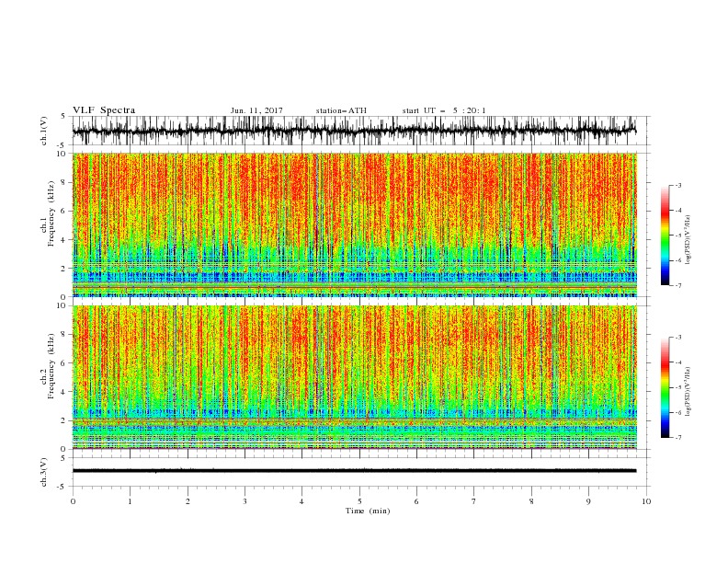Click the "-7" tick on ch.1 color bar
728x563 pixels.
pyautogui.click(x=677, y=285)
